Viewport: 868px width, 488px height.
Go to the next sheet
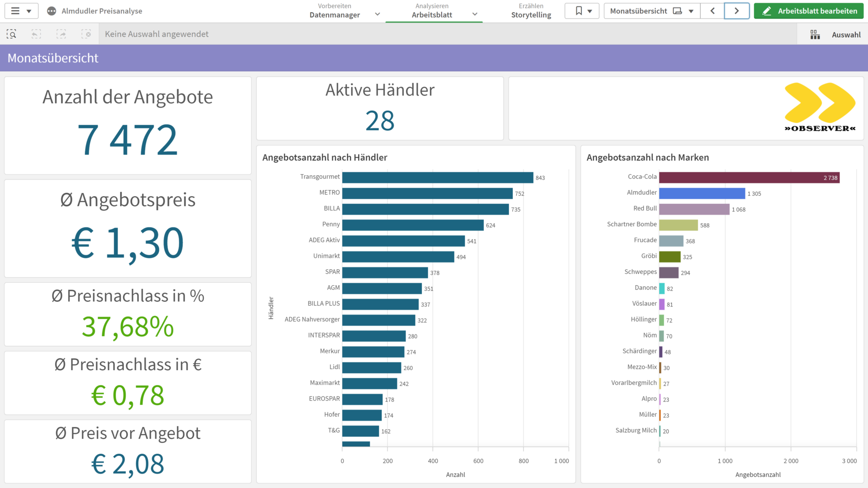737,11
